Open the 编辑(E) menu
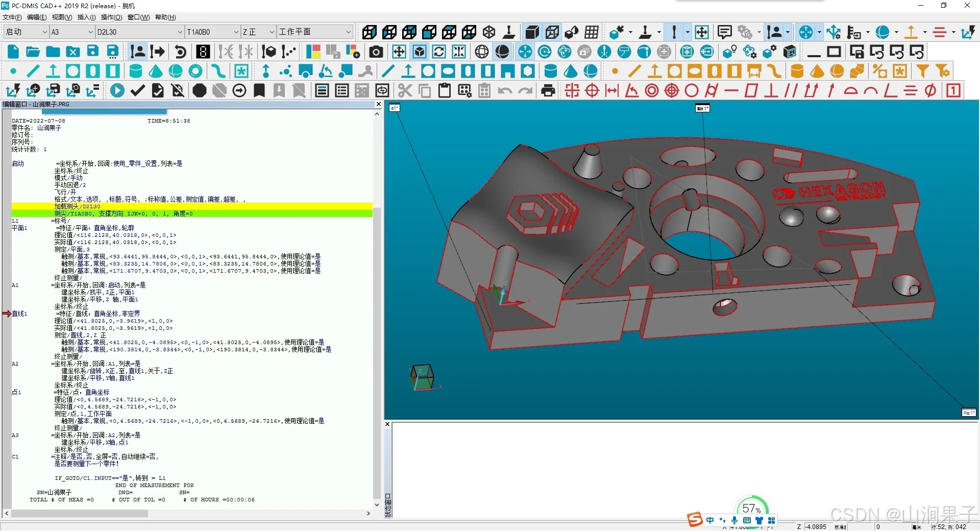Screen dimensions: 980x531 click(37, 17)
